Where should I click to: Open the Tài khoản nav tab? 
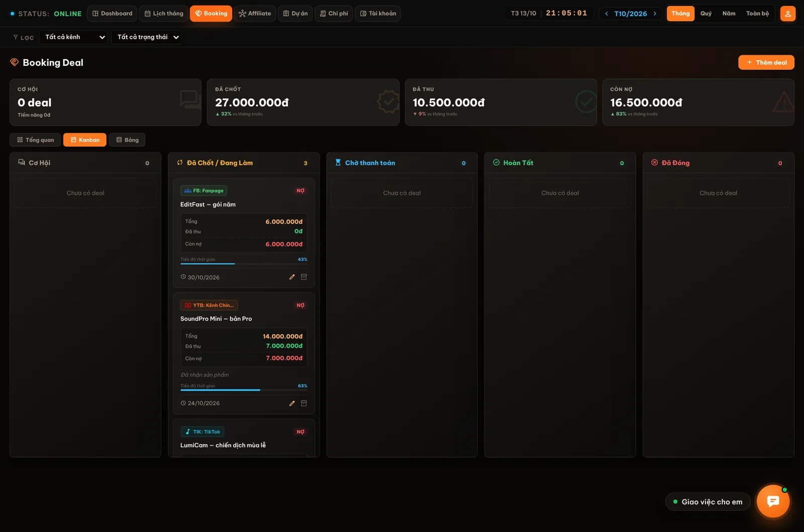tap(378, 14)
